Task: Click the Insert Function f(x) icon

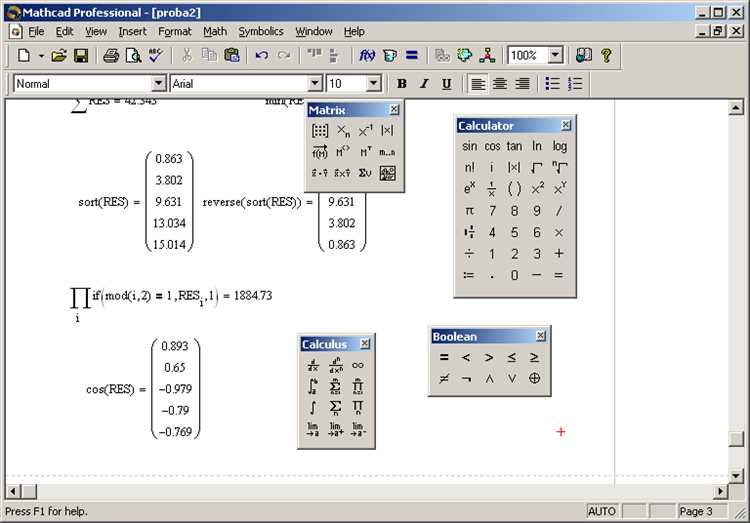Action: coord(367,56)
